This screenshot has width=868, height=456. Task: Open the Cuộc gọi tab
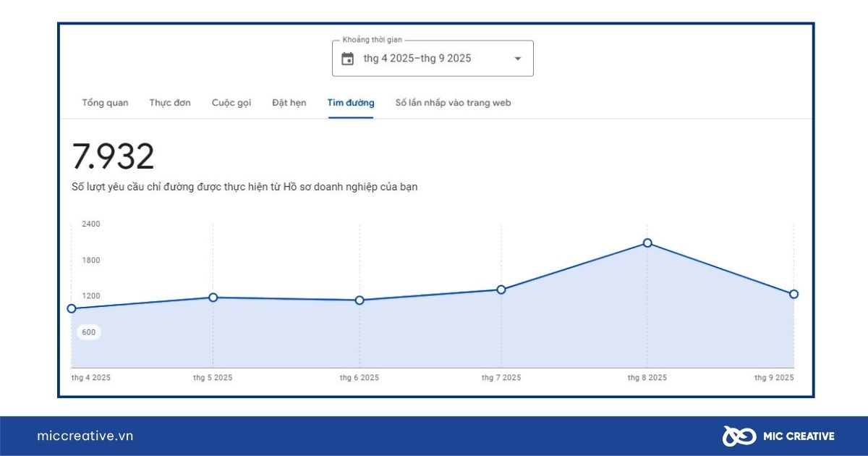(x=231, y=103)
